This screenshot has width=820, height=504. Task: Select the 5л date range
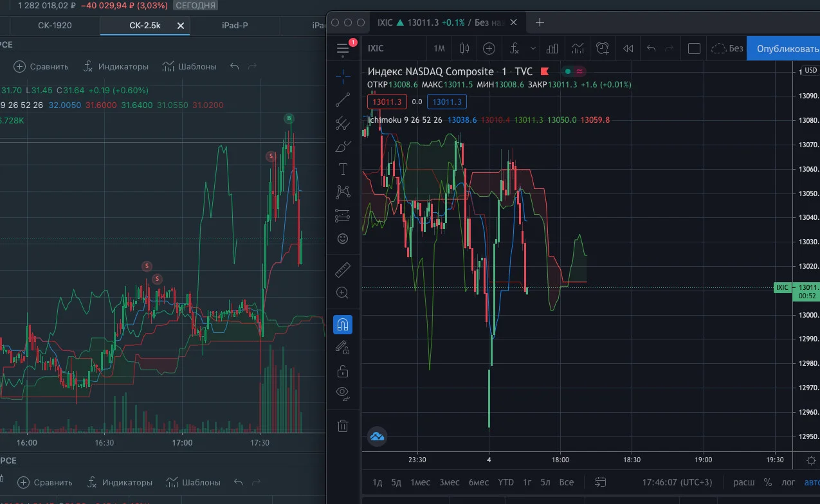[545, 482]
